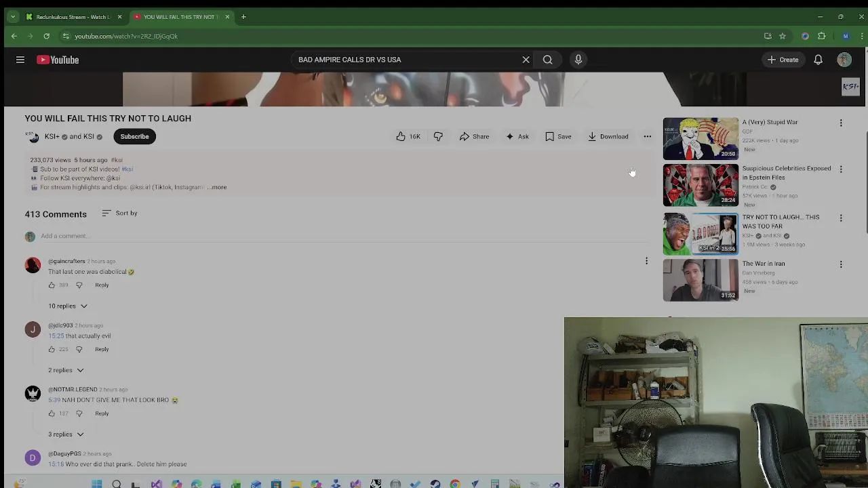This screenshot has width=868, height=488.
Task: Open the tab search dropdown arrow
Action: coord(12,16)
